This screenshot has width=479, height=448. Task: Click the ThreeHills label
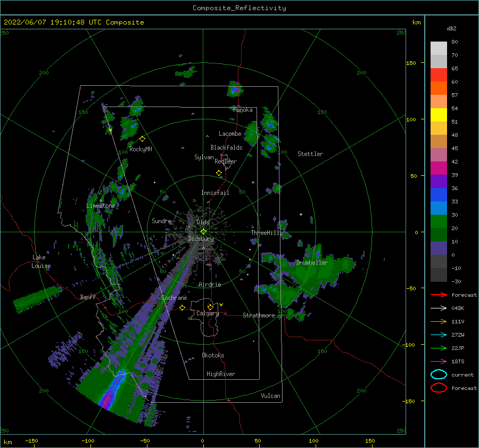pyautogui.click(x=267, y=233)
